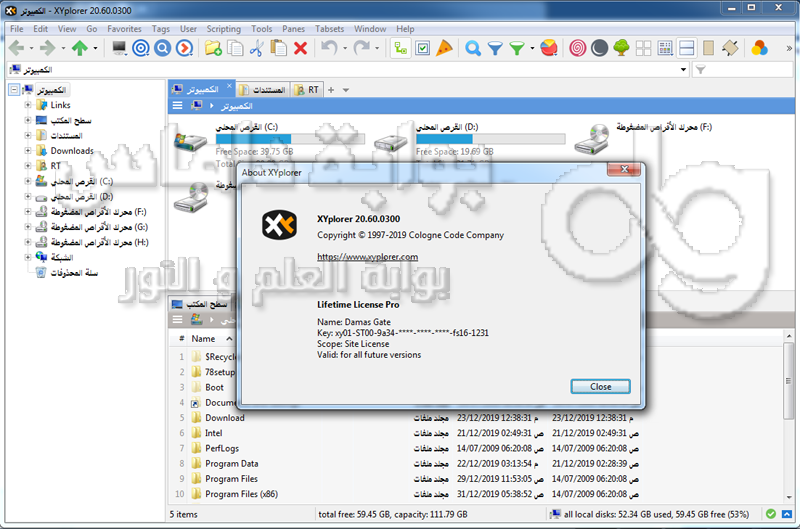Toggle the folder tree icon in toolbar
Viewport: 800px width, 529px height.
(x=401, y=48)
